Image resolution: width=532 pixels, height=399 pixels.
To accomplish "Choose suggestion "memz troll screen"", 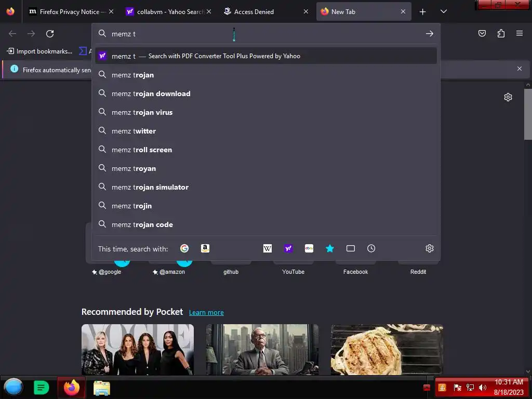I will pyautogui.click(x=266, y=149).
